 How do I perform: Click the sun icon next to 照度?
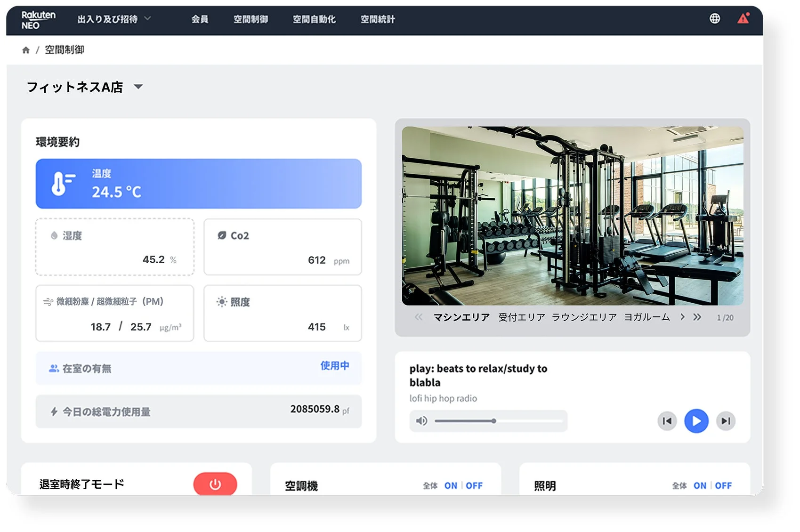click(x=221, y=302)
